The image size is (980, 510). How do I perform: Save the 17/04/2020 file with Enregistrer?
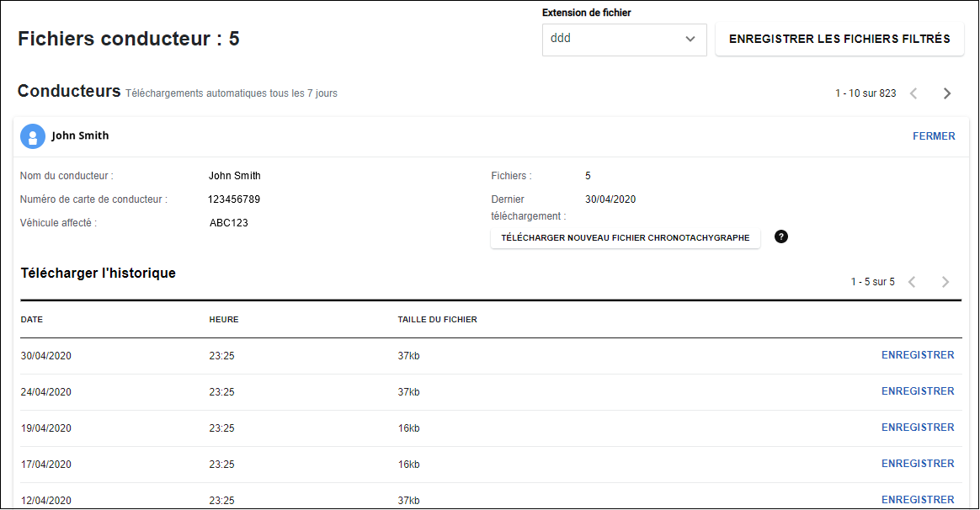click(918, 464)
